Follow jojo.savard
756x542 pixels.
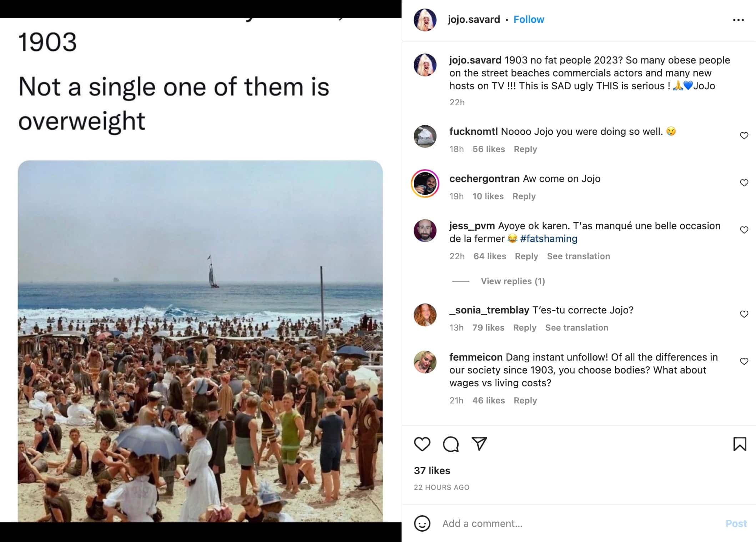pos(529,19)
